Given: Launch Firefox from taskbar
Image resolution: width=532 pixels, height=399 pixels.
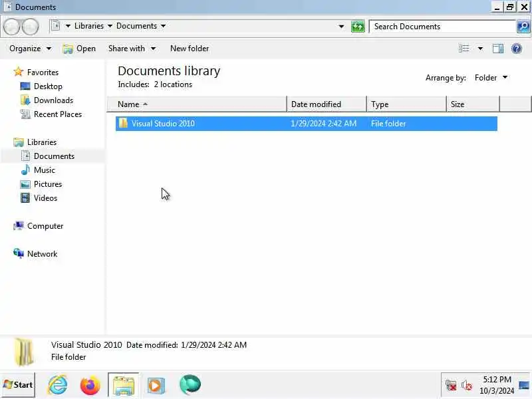Looking at the screenshot, I should tap(90, 385).
